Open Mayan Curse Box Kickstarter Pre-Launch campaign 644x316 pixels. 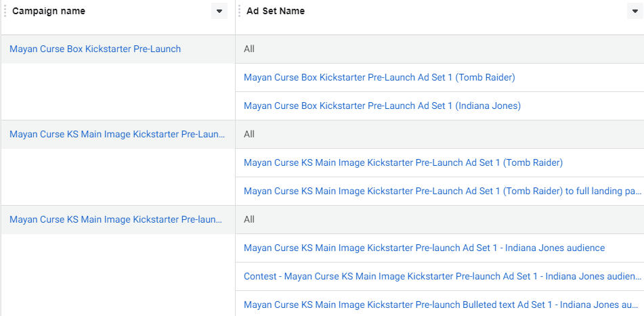click(95, 49)
